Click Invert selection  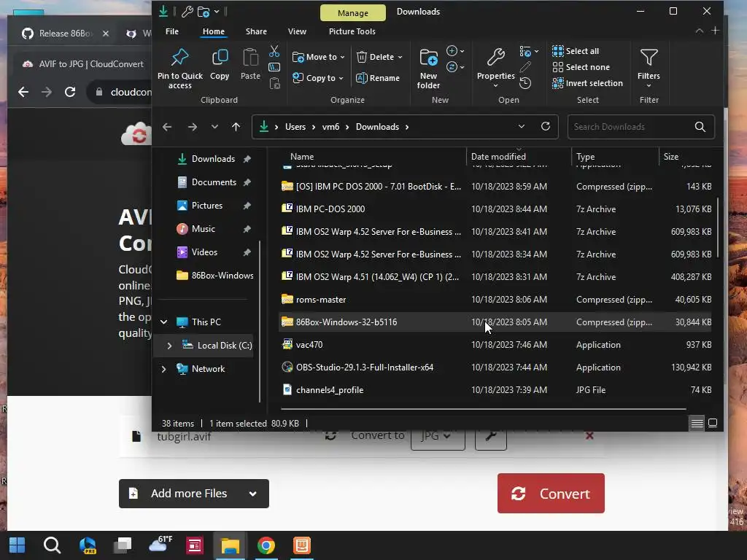point(587,83)
